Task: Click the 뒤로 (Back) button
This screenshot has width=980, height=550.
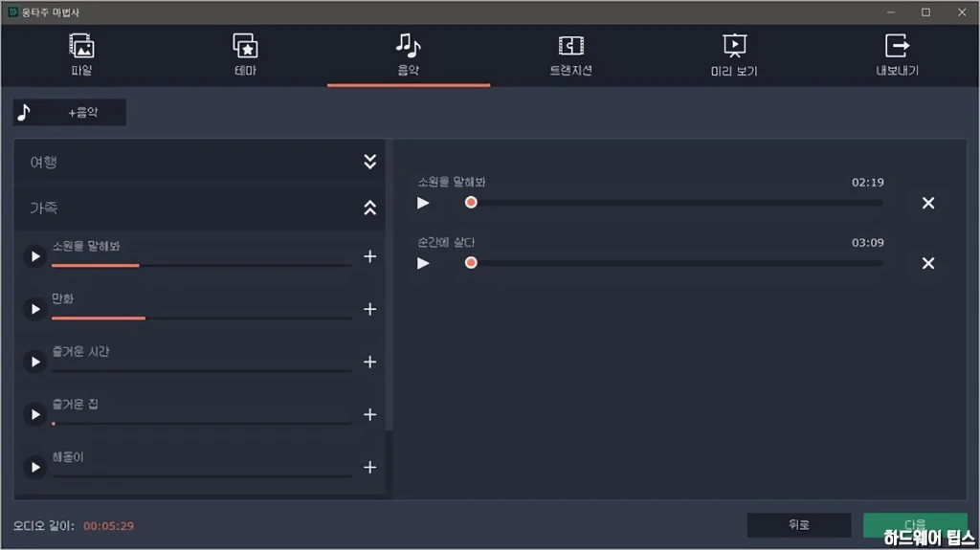Action: pos(799,525)
